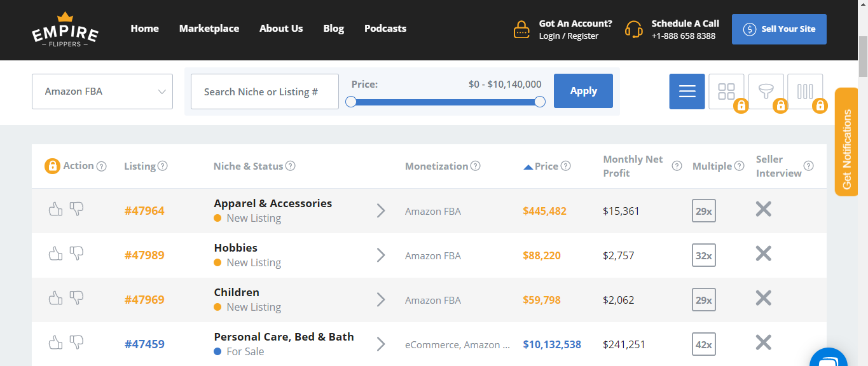This screenshot has width=868, height=366.
Task: Thumbs up listing #47459
Action: [x=56, y=342]
